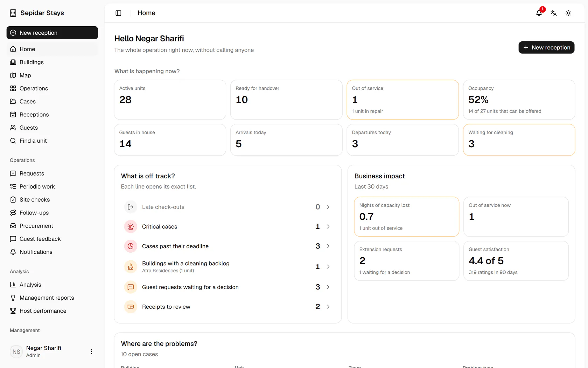Click the Guest requests message icon
588x368 pixels.
131,287
